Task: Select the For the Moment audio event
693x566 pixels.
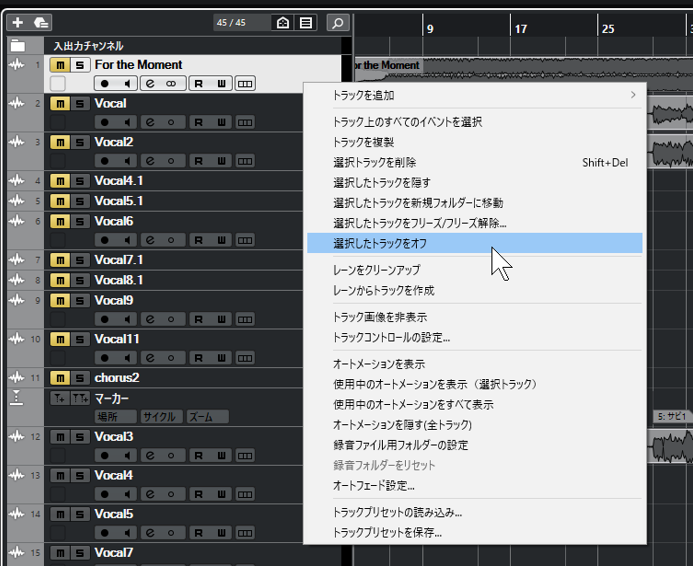Action: [x=524, y=69]
